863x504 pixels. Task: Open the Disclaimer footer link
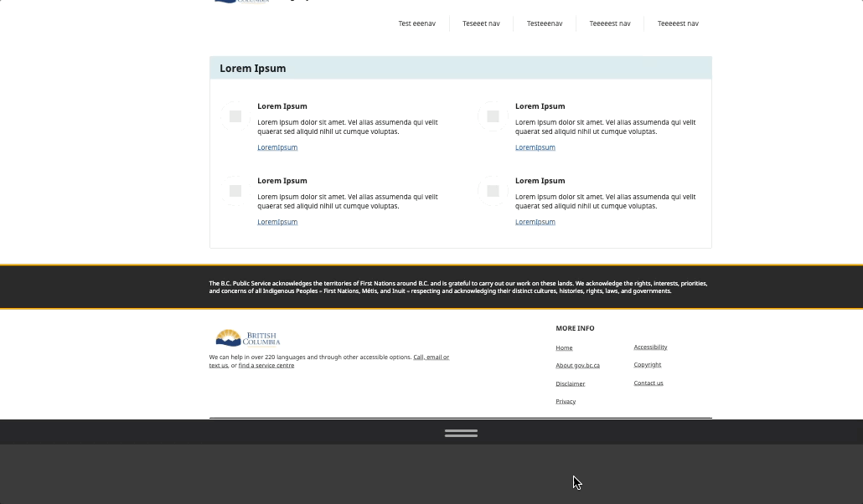tap(571, 383)
